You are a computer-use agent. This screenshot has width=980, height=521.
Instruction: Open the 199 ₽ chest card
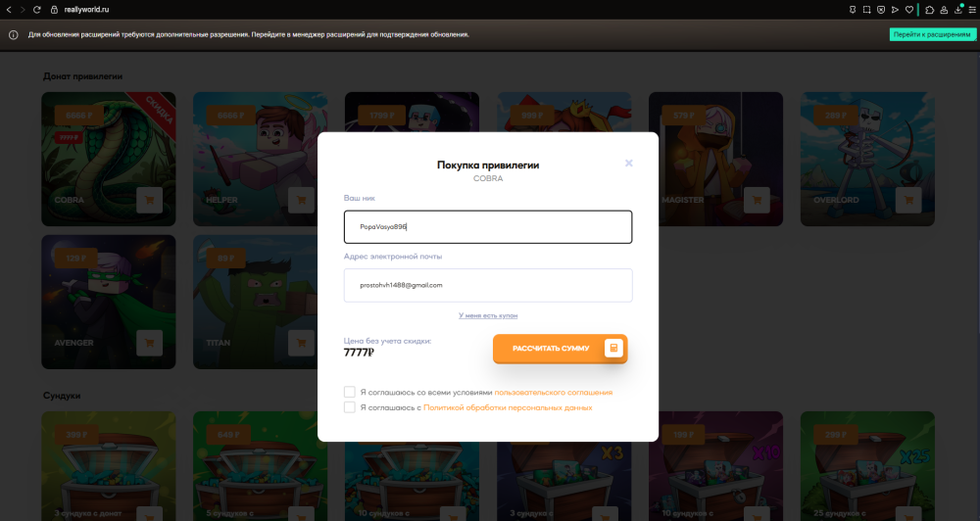click(x=716, y=466)
